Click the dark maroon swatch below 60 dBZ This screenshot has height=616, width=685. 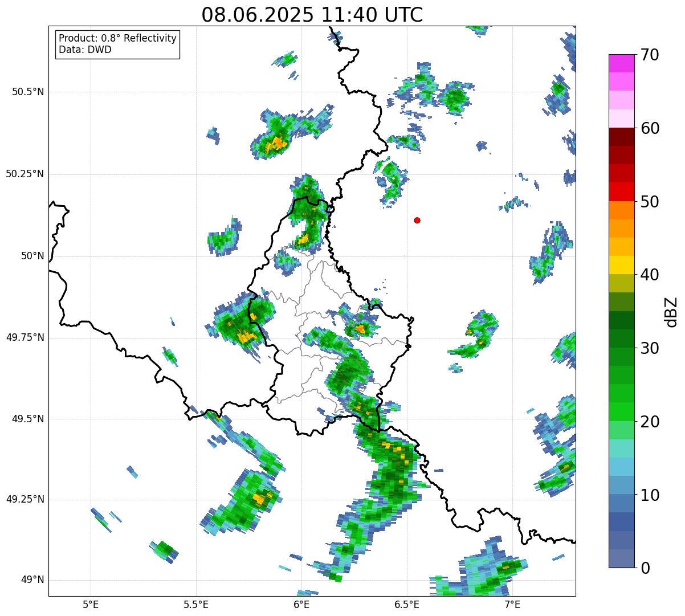[x=622, y=137]
